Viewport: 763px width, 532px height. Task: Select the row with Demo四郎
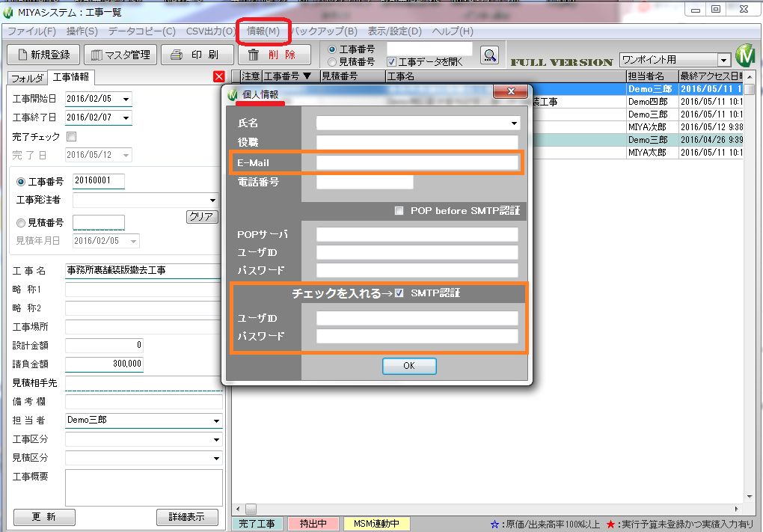488,102
